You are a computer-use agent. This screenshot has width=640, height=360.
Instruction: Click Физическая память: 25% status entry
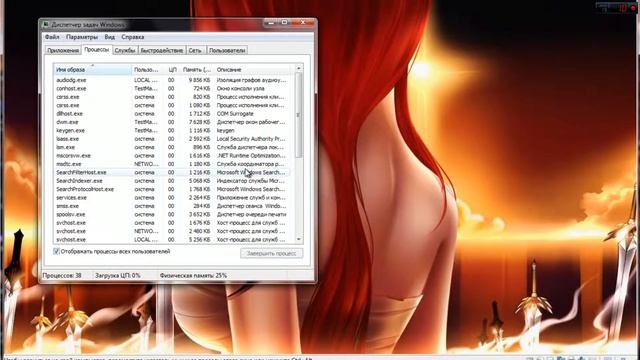coord(193,276)
